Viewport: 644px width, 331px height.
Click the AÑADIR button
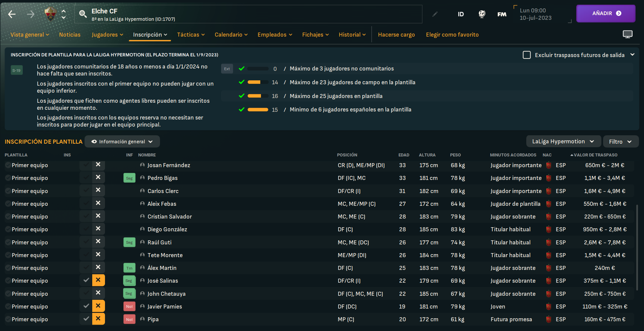coord(606,13)
